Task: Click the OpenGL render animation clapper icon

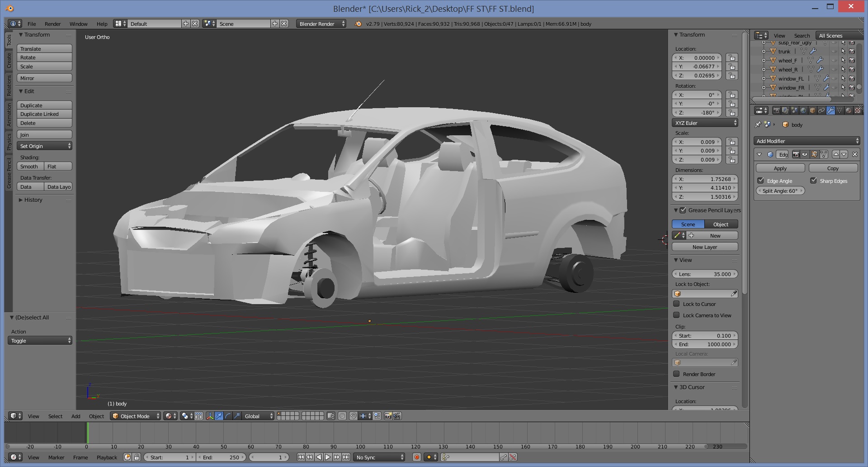Action: pos(397,416)
